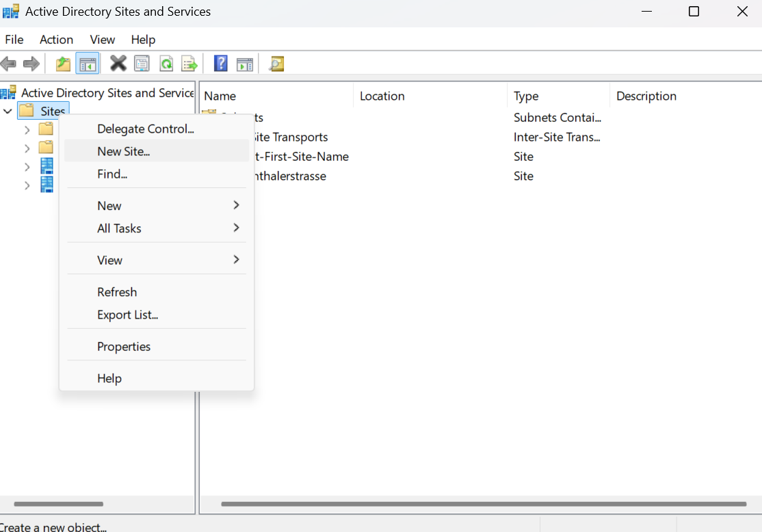Open the View menu in menu bar

102,40
